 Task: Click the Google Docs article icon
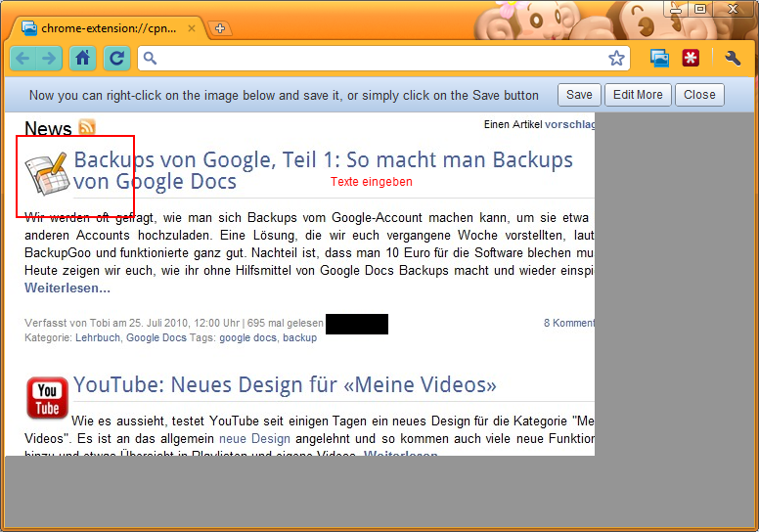click(x=47, y=173)
